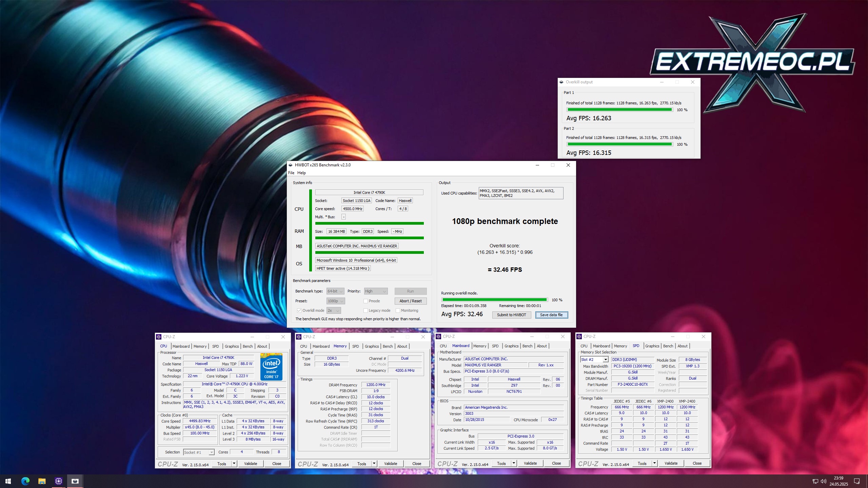Close the HWBOT x265 Benchmark window

[568, 165]
